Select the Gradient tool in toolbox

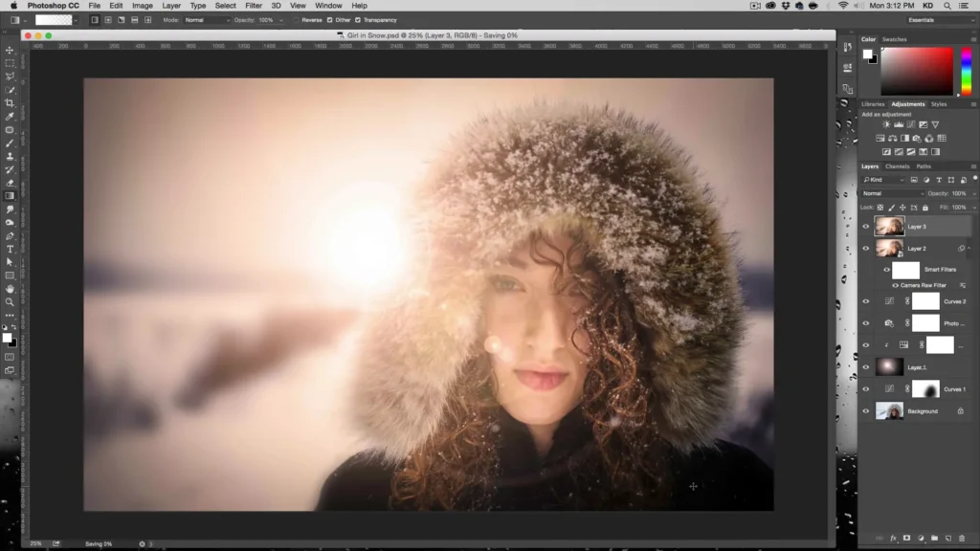click(x=10, y=196)
